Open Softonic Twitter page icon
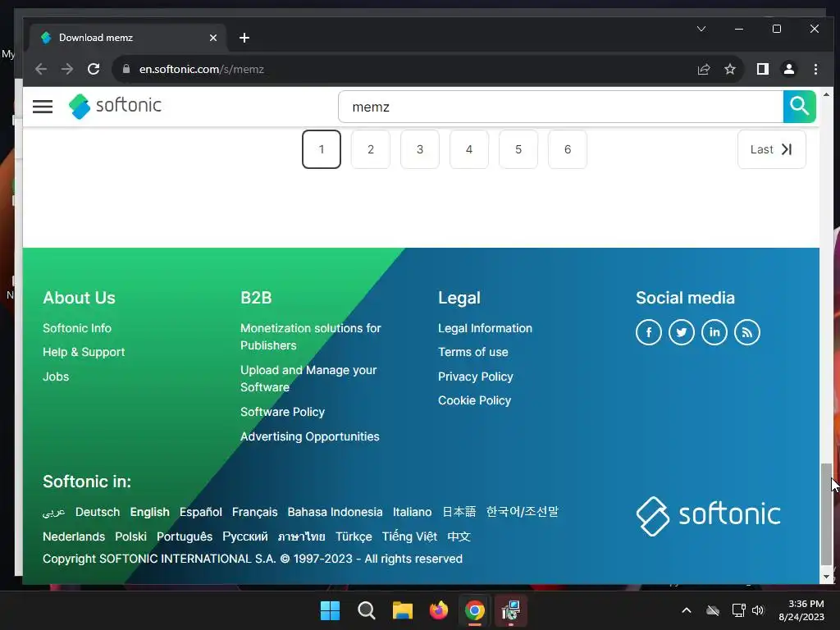The width and height of the screenshot is (840, 630). (682, 332)
